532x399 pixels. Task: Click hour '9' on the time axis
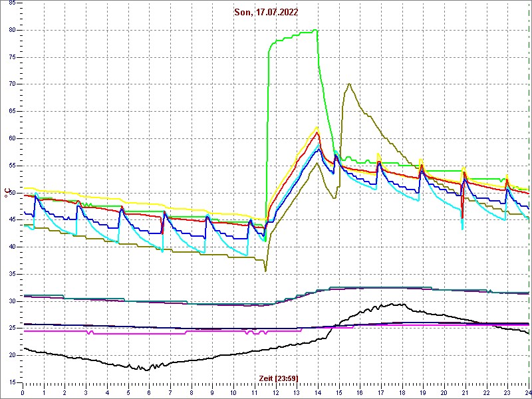[212, 393]
